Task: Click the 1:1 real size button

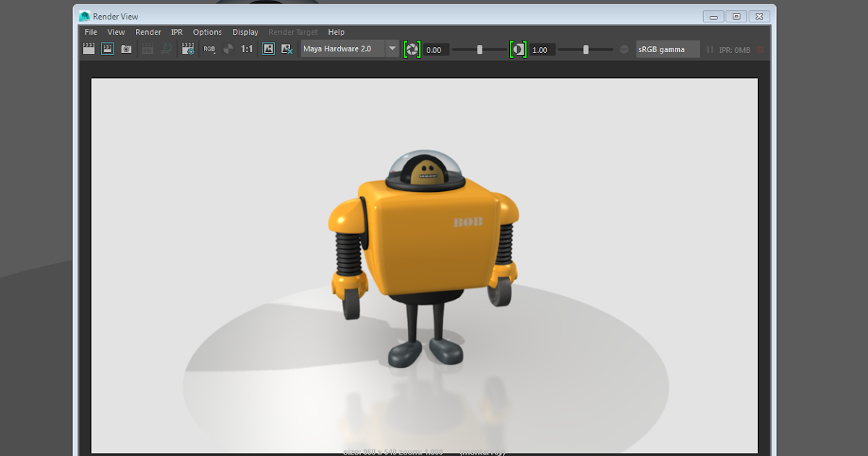Action: [x=245, y=48]
